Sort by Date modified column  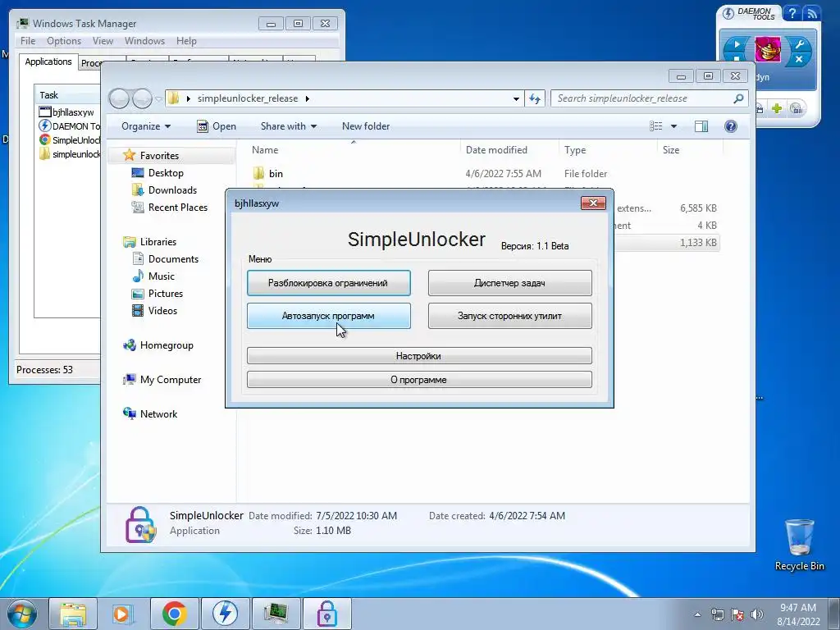[509, 150]
